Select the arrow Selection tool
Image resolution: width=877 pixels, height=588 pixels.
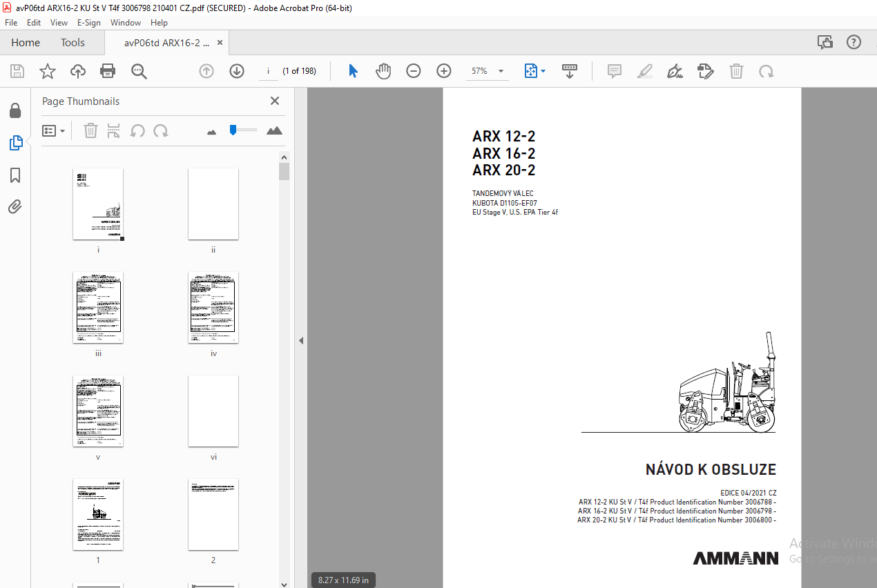click(353, 71)
